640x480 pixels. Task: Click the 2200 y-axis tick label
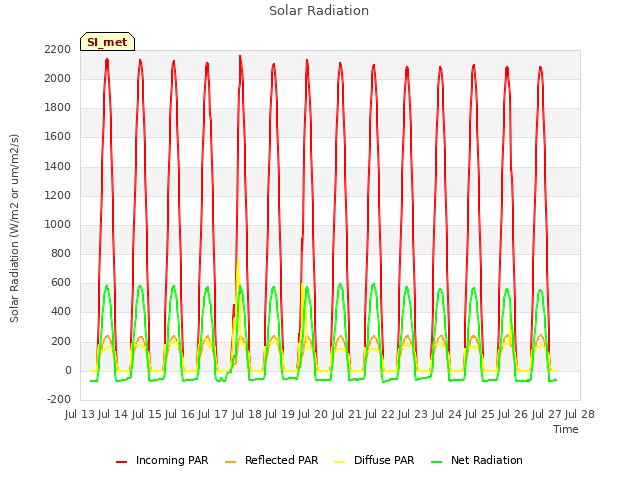pyautogui.click(x=58, y=49)
